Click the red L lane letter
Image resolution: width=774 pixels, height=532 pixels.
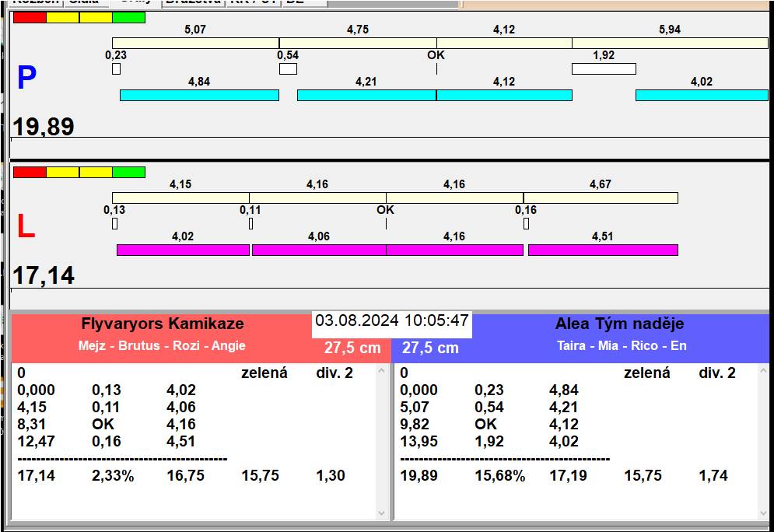[x=26, y=226]
